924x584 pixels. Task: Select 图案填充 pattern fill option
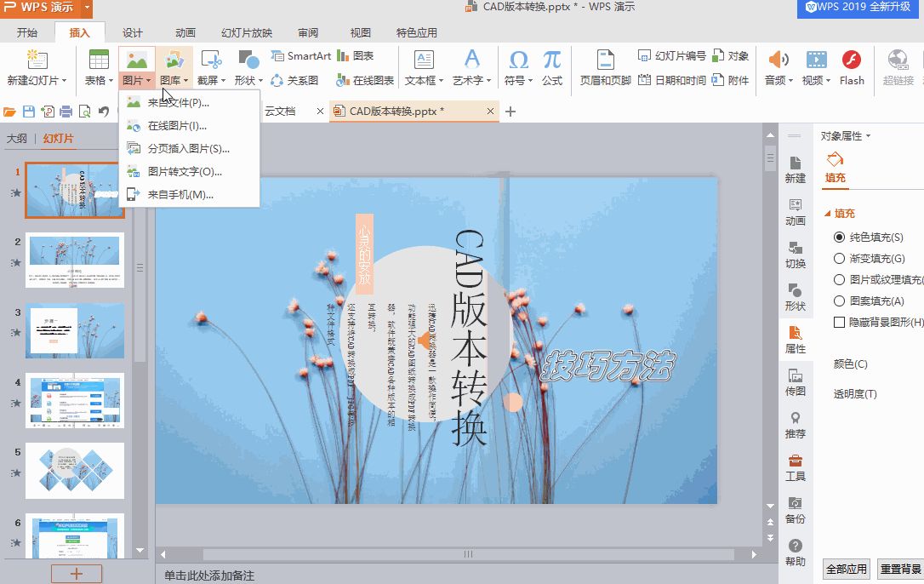tap(839, 301)
